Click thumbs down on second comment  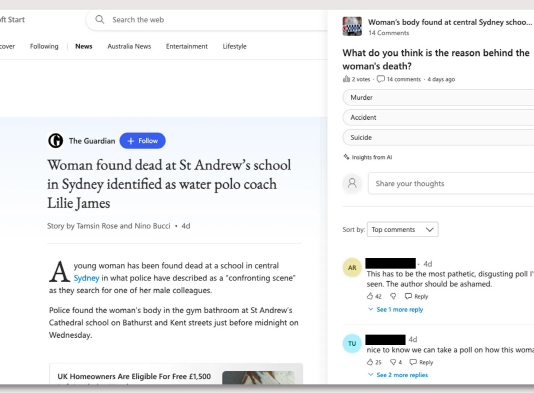(x=393, y=362)
